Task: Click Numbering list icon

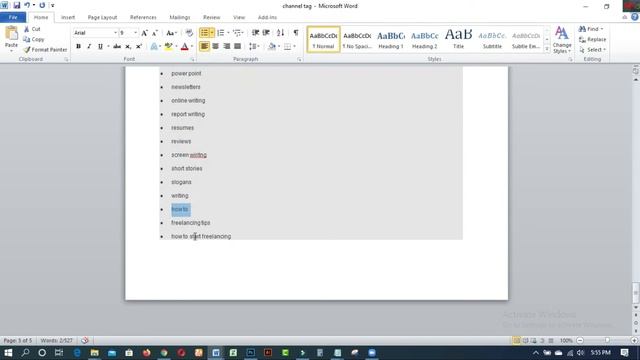Action: point(221,33)
